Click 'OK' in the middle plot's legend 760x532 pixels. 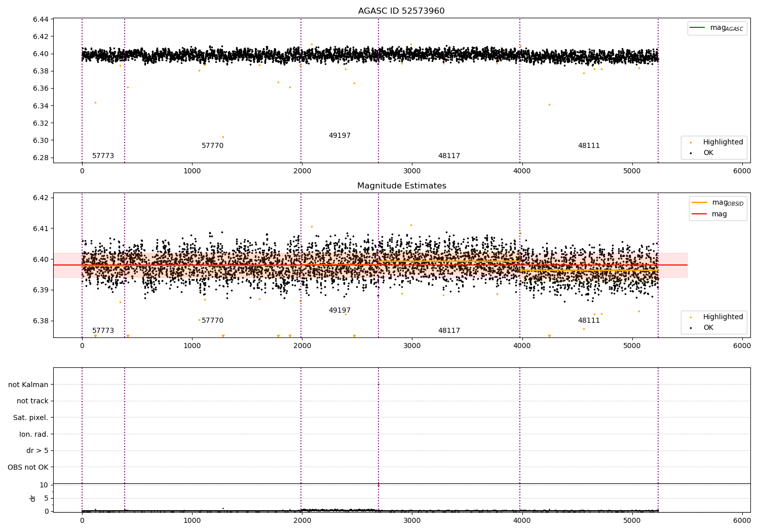pyautogui.click(x=708, y=328)
